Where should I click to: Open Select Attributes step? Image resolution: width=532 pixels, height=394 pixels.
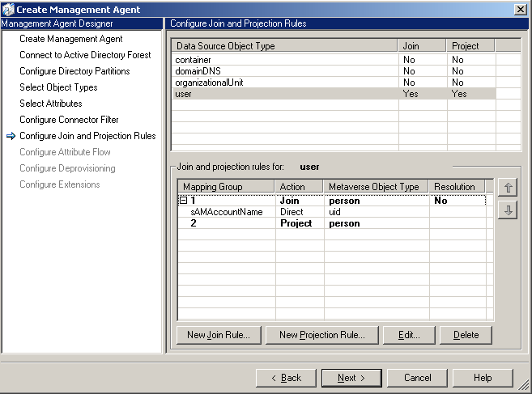coord(51,104)
